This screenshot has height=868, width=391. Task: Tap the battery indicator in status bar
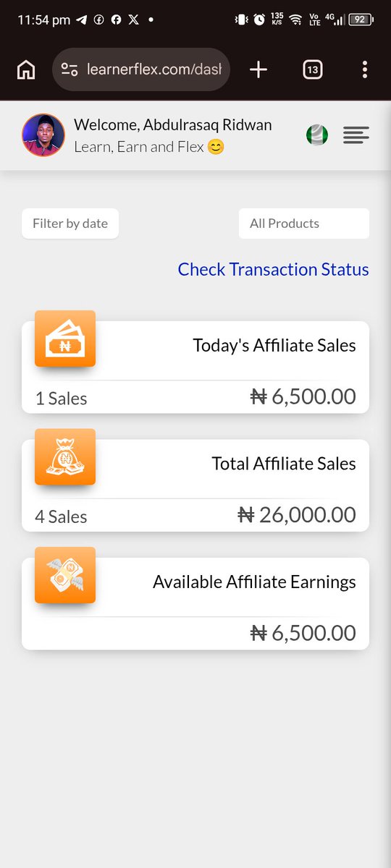click(360, 20)
